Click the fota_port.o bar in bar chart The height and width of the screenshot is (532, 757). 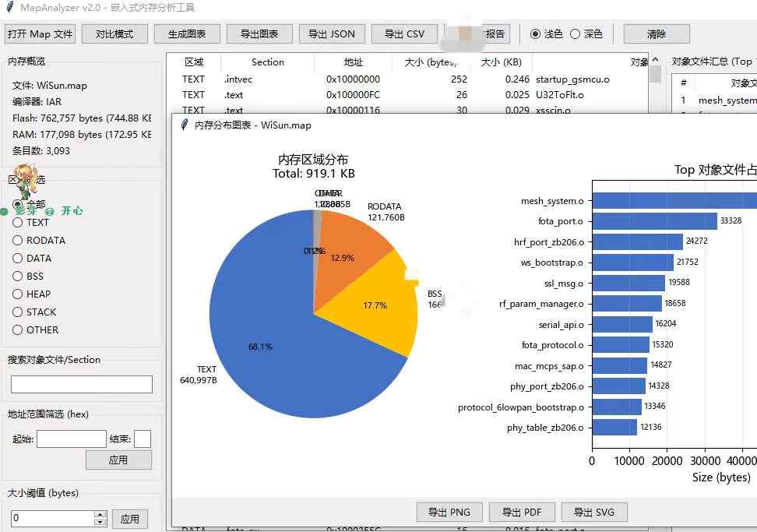655,221
